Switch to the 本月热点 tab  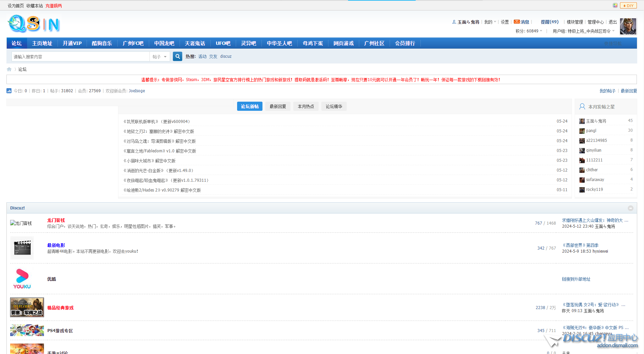[x=306, y=106]
